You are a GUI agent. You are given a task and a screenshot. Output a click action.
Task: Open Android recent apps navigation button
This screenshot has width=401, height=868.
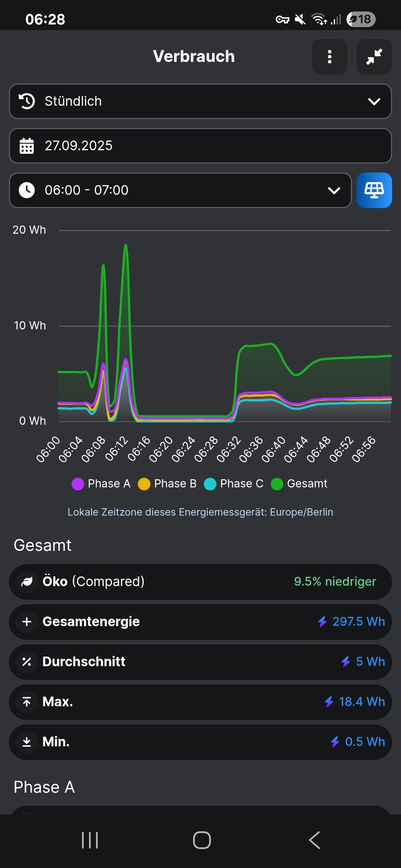point(90,840)
